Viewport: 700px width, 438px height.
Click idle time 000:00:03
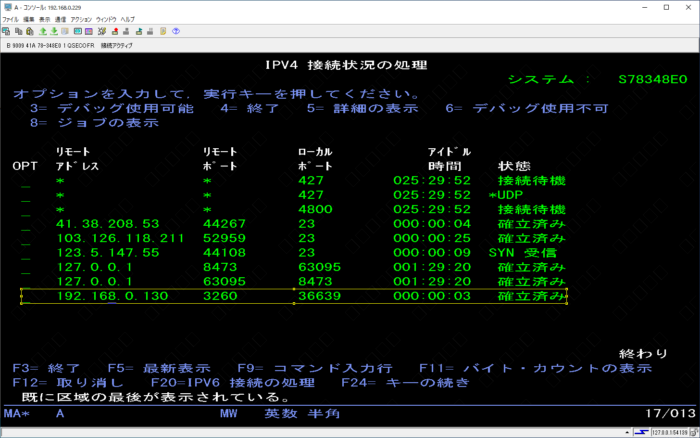(432, 296)
